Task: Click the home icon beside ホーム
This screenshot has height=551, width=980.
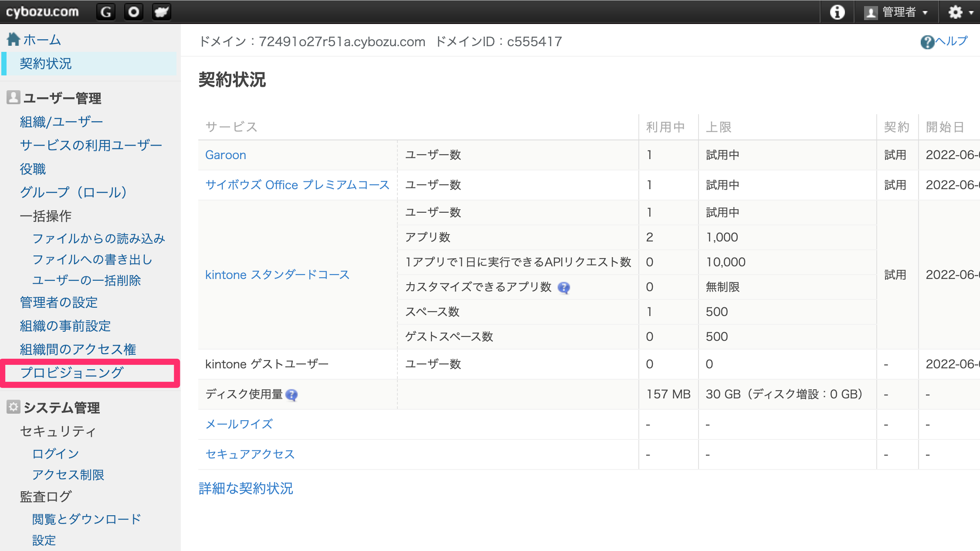Action: [x=14, y=39]
